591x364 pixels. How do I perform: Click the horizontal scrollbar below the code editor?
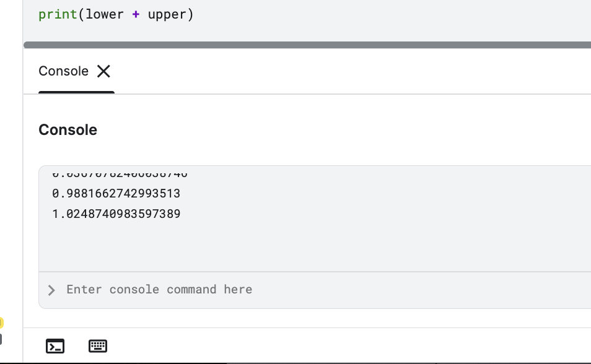(x=307, y=45)
